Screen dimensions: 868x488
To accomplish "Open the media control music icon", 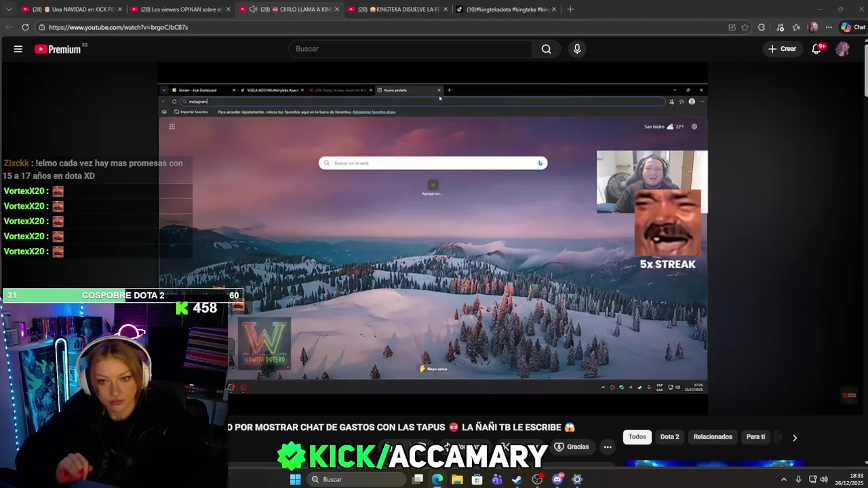I will pos(780,27).
